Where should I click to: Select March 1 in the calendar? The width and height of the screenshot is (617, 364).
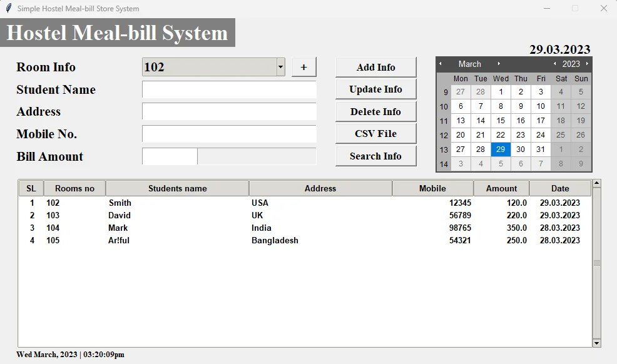point(501,92)
